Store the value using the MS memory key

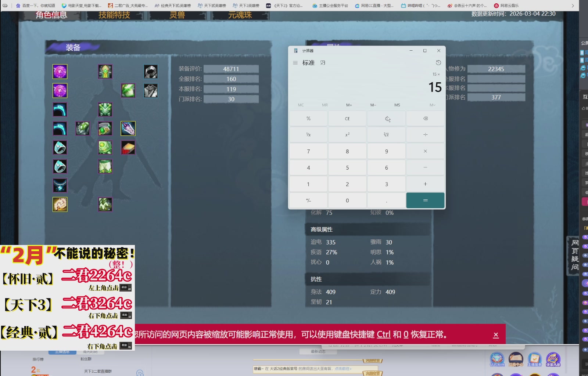coord(397,105)
